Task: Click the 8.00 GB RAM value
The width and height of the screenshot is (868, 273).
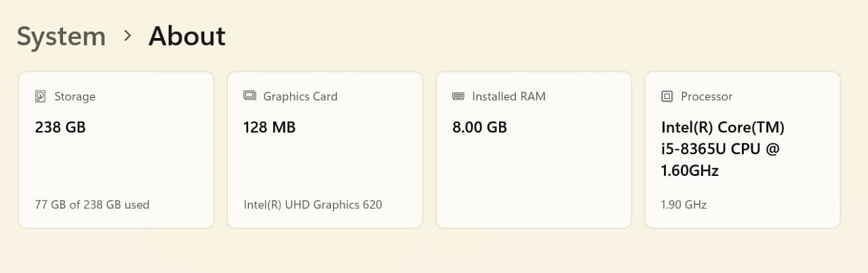Action: pyautogui.click(x=479, y=127)
